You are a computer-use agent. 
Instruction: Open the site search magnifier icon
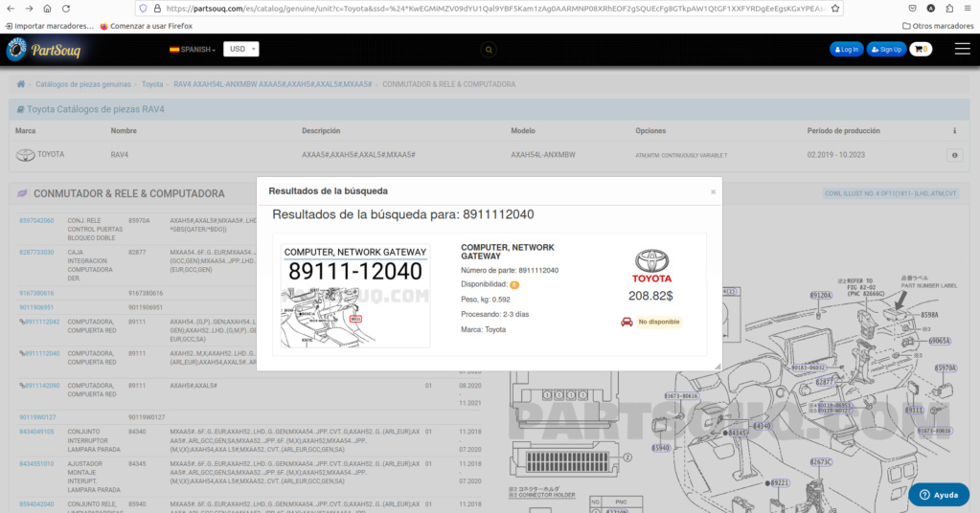pos(489,50)
